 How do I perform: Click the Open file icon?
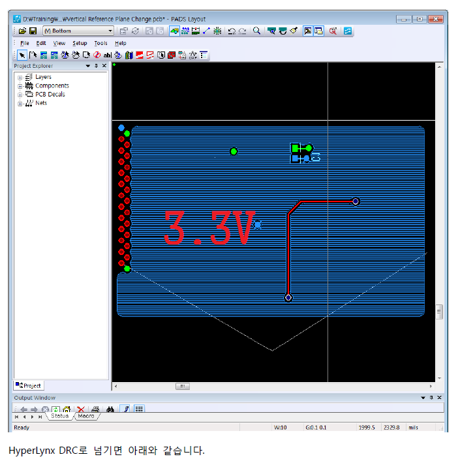click(x=22, y=31)
